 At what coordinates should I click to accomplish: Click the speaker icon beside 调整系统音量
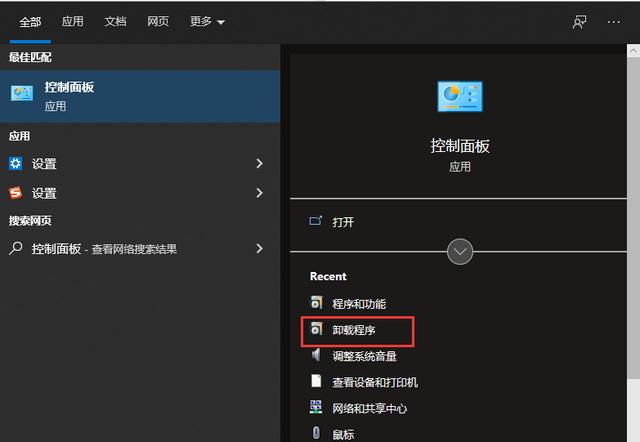pos(316,355)
